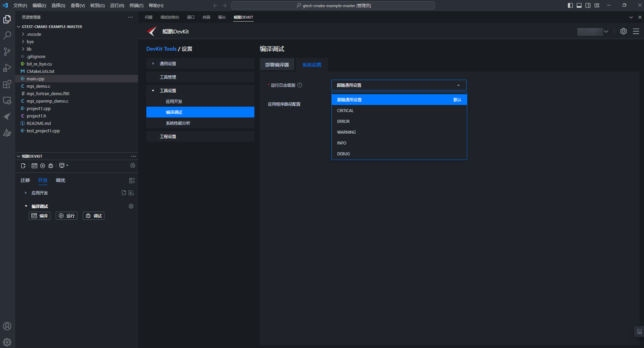Open the 终端 panel tab
The width and height of the screenshot is (644, 348).
(x=206, y=17)
